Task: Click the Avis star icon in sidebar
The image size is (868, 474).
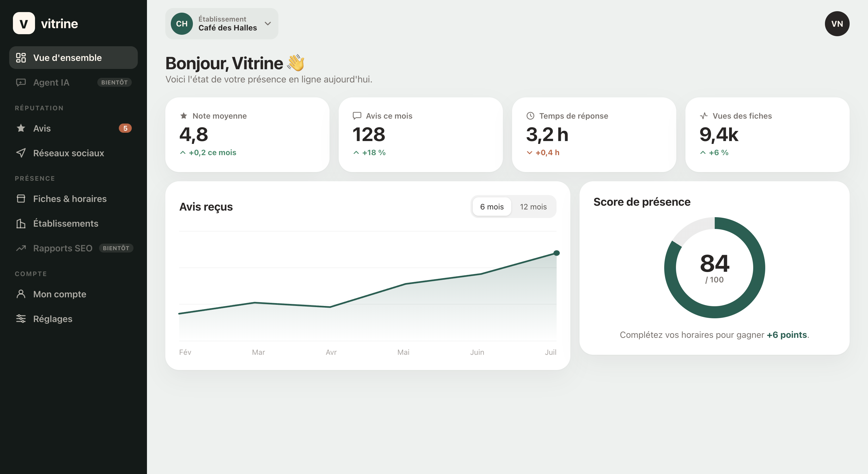Action: pyautogui.click(x=21, y=128)
